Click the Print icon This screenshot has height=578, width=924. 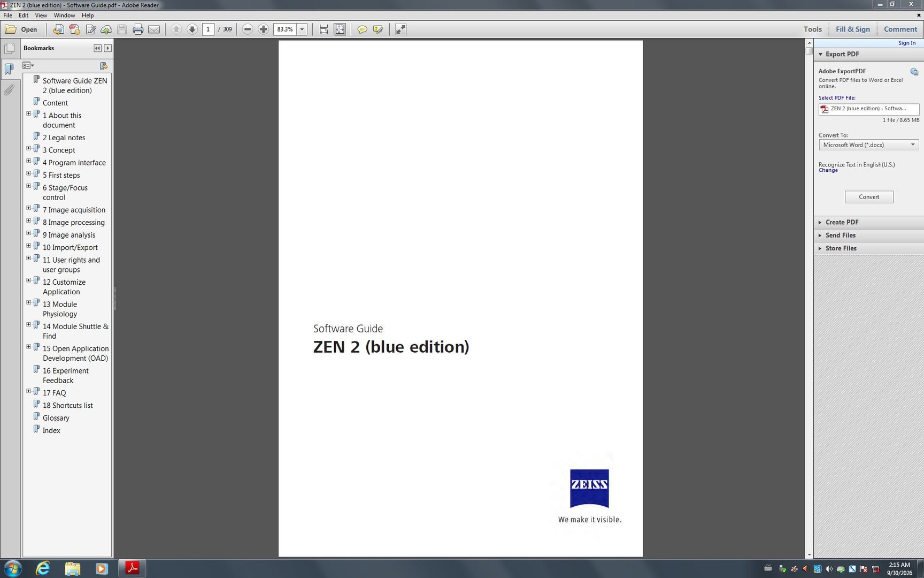tap(138, 29)
